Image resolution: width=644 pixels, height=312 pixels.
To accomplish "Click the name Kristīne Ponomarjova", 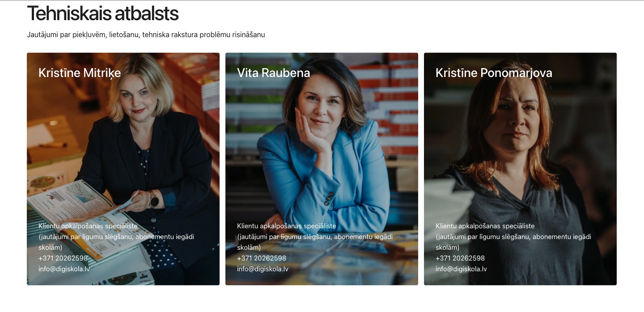I will coord(494,73).
